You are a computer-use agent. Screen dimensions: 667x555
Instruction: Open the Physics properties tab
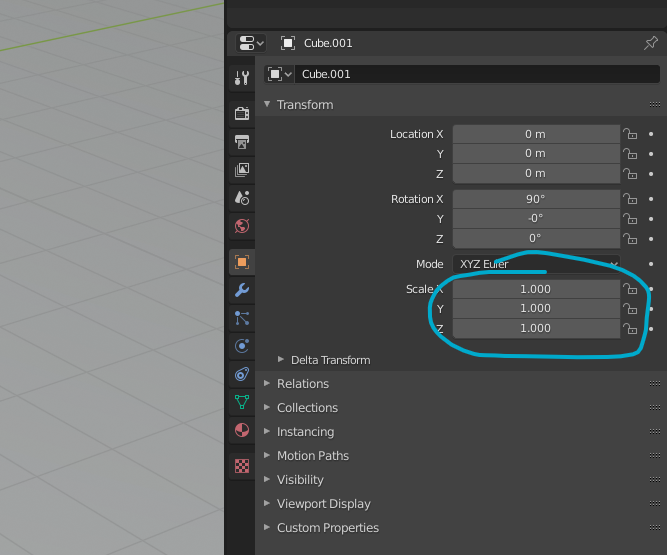241,346
